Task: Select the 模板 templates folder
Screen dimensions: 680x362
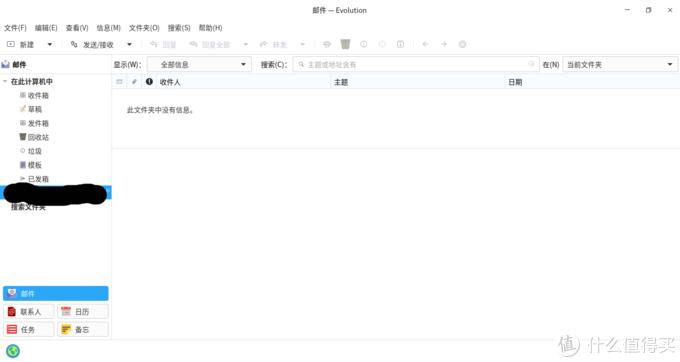Action: (x=31, y=165)
